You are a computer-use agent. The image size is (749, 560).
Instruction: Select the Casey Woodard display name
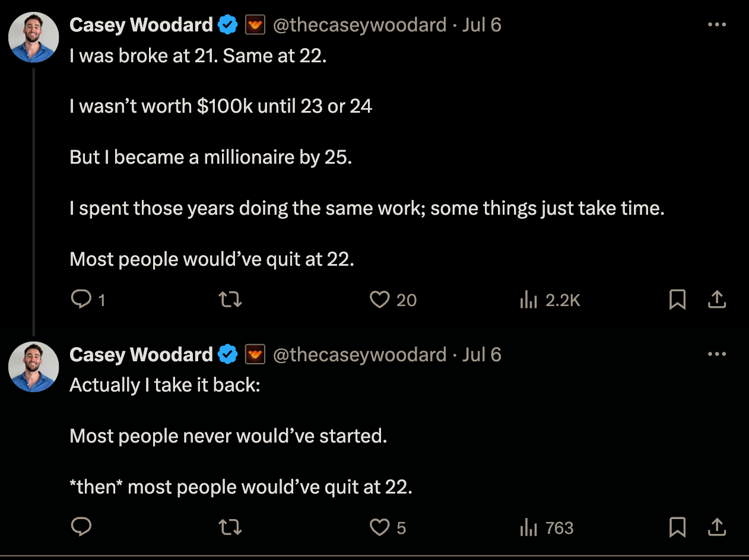click(141, 24)
